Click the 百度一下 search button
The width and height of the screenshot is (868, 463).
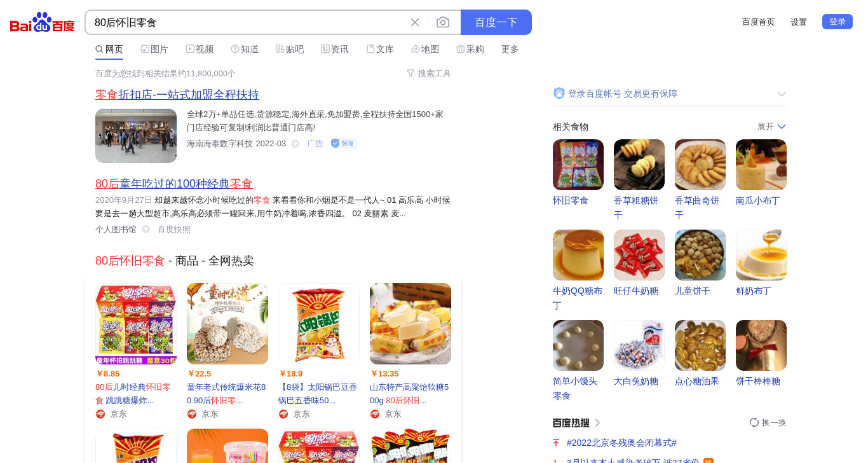[x=496, y=22]
